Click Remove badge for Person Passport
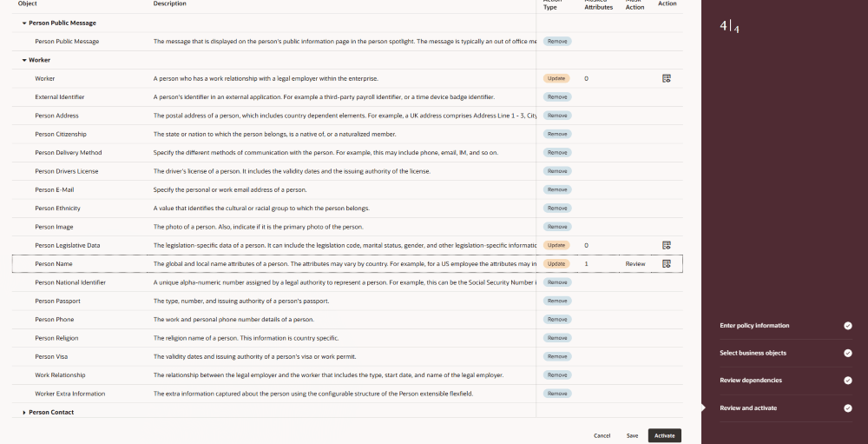The width and height of the screenshot is (868, 444). [x=557, y=301]
